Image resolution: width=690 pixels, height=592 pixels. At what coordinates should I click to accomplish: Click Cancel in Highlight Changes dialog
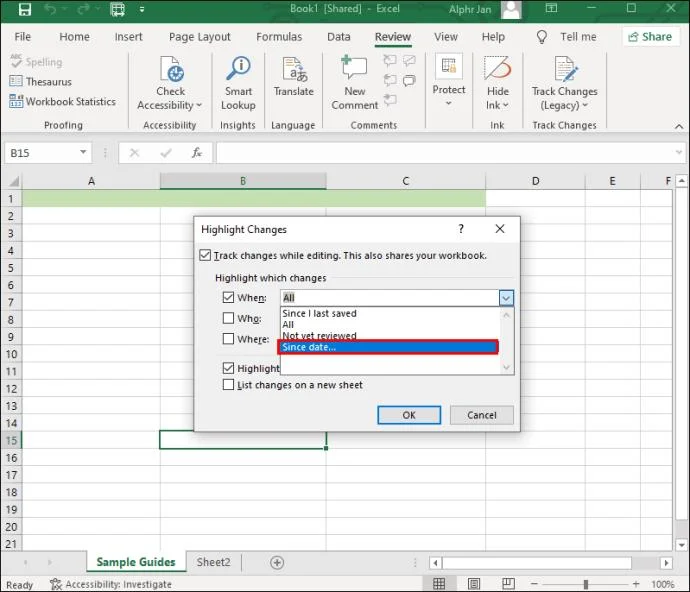481,415
